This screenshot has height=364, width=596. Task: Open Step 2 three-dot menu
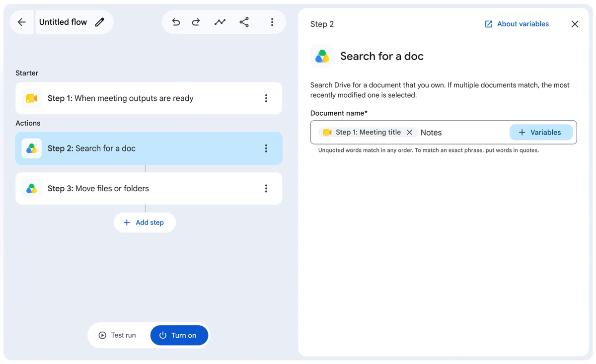click(266, 148)
